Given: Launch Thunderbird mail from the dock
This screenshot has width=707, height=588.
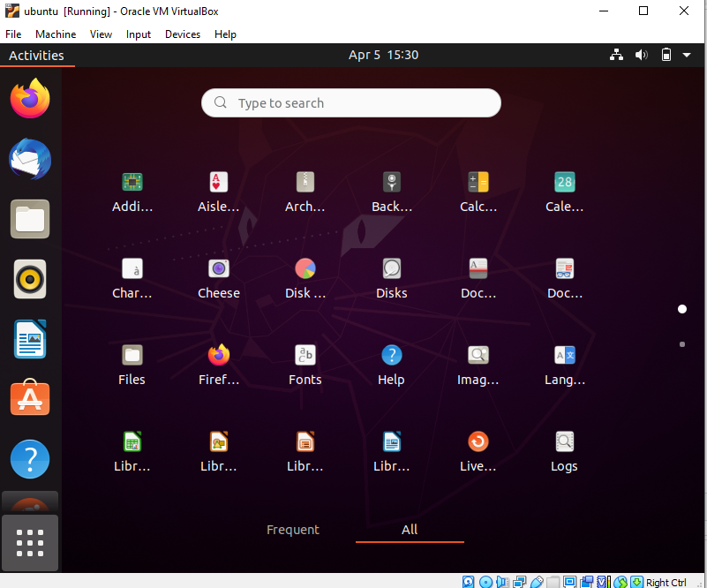Looking at the screenshot, I should pyautogui.click(x=30, y=159).
